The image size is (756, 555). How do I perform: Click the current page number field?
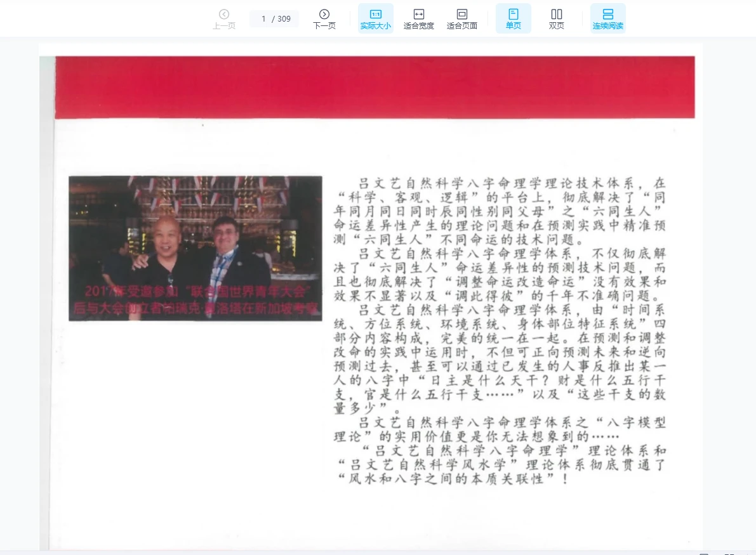(263, 19)
